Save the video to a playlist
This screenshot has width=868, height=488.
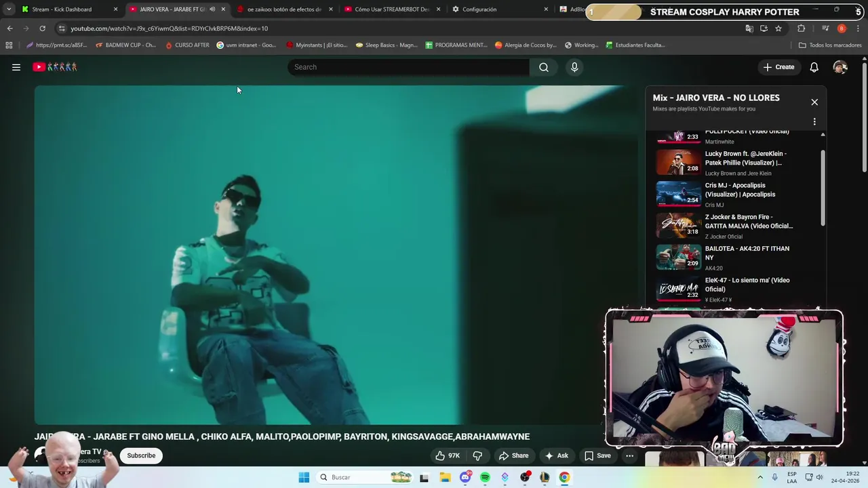pyautogui.click(x=597, y=455)
